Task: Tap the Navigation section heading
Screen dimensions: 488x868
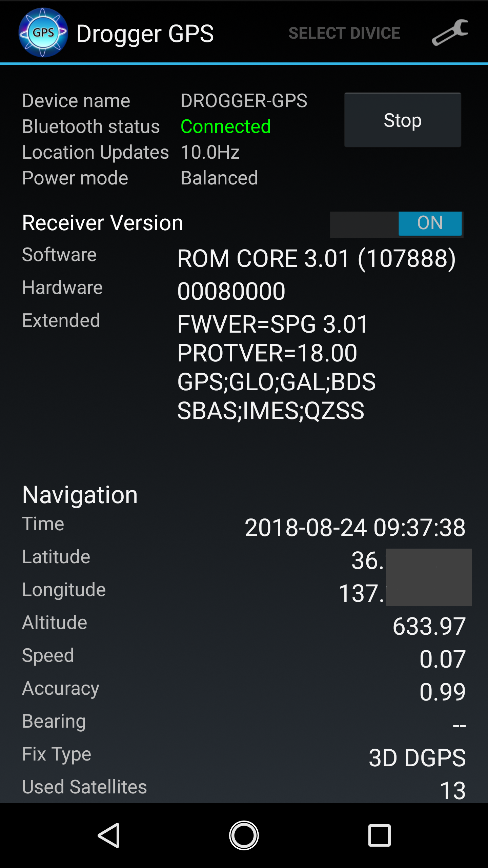Action: pos(80,495)
